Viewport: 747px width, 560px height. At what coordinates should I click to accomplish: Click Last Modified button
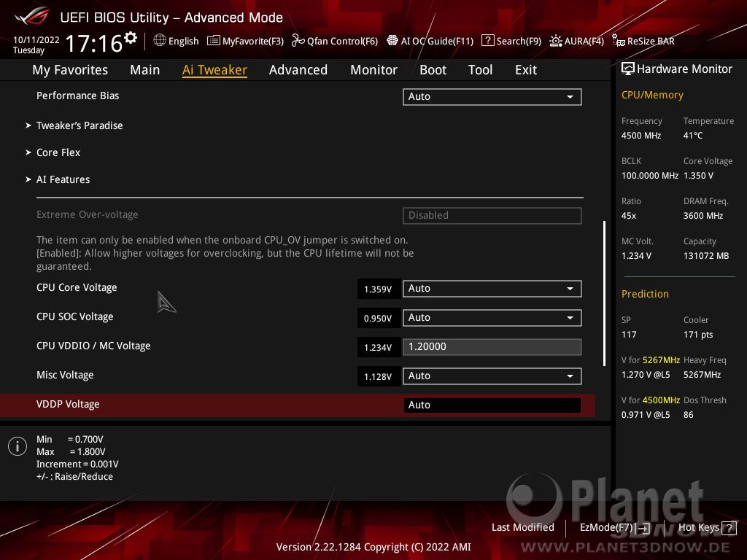tap(522, 528)
